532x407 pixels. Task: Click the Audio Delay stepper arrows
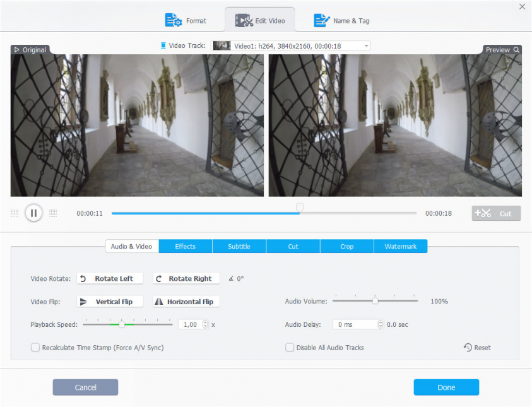click(380, 324)
